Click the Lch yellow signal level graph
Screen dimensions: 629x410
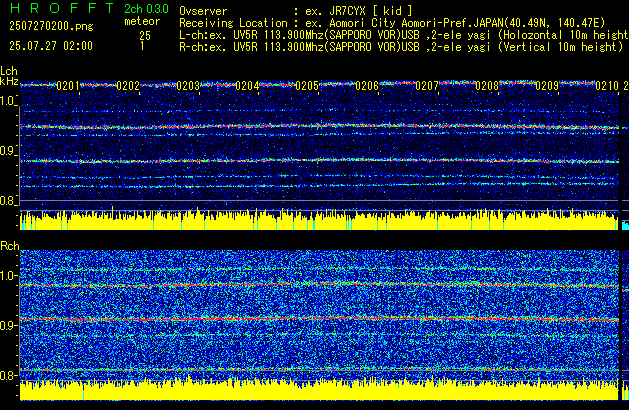[319, 220]
